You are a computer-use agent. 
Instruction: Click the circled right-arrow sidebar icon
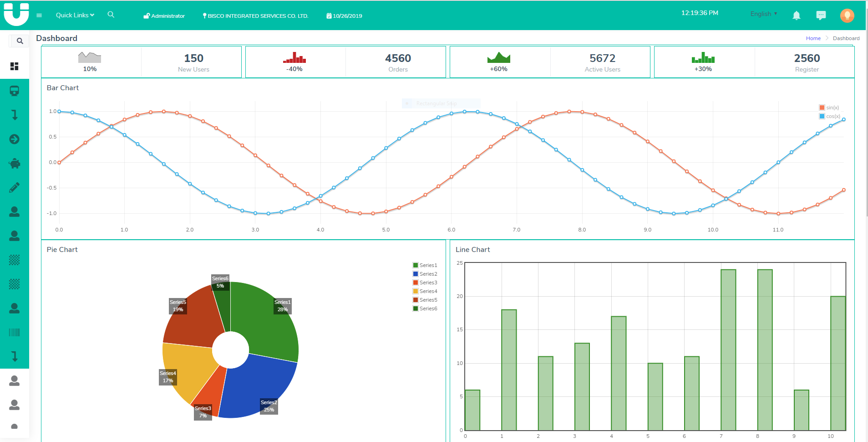[x=15, y=139]
